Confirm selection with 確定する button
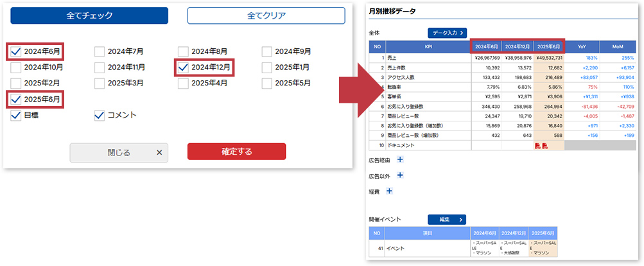 (x=236, y=152)
